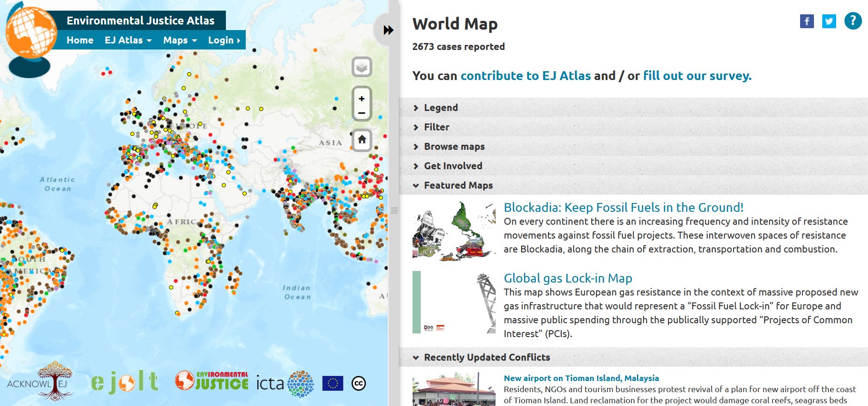The height and width of the screenshot is (406, 868).
Task: Expand the Filter section
Action: pos(436,127)
